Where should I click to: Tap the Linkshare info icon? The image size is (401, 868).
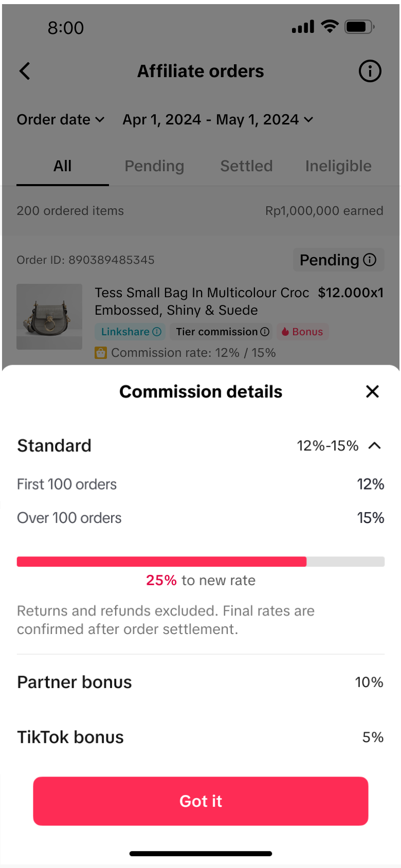pyautogui.click(x=157, y=332)
